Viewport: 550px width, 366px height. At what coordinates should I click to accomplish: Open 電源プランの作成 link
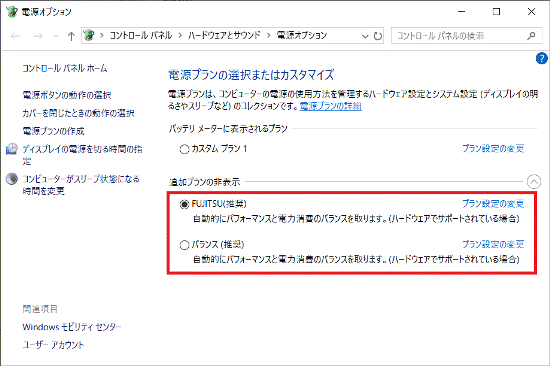[53, 131]
